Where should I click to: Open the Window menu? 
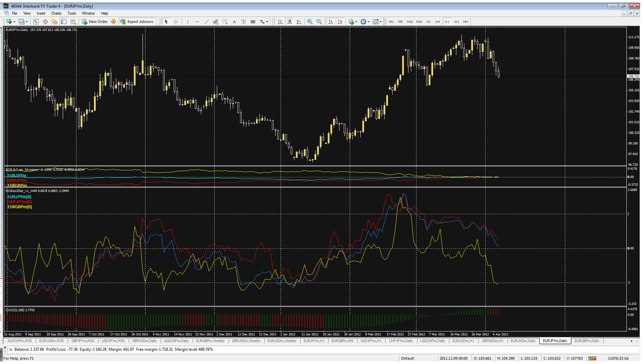tap(88, 13)
